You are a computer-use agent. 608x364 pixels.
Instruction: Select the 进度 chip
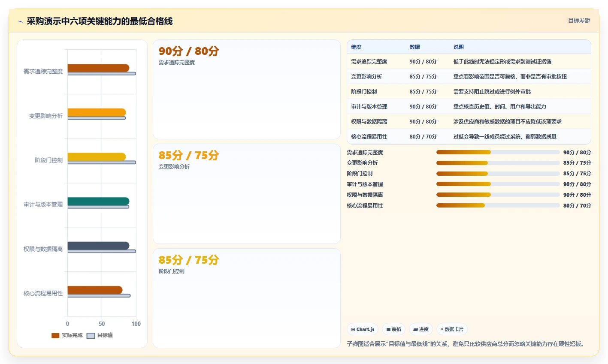(x=421, y=329)
